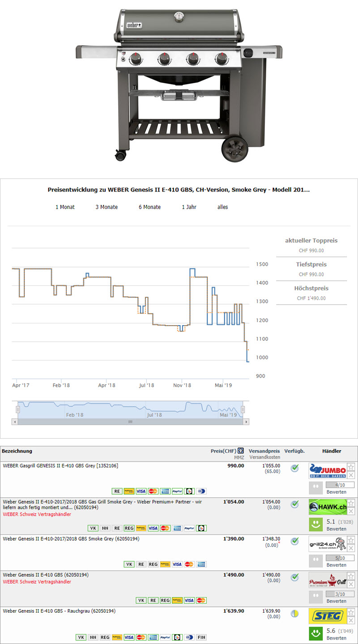Click the green smiley rating for HAWK.ch
Screen dimensions: 358x644
tap(315, 524)
